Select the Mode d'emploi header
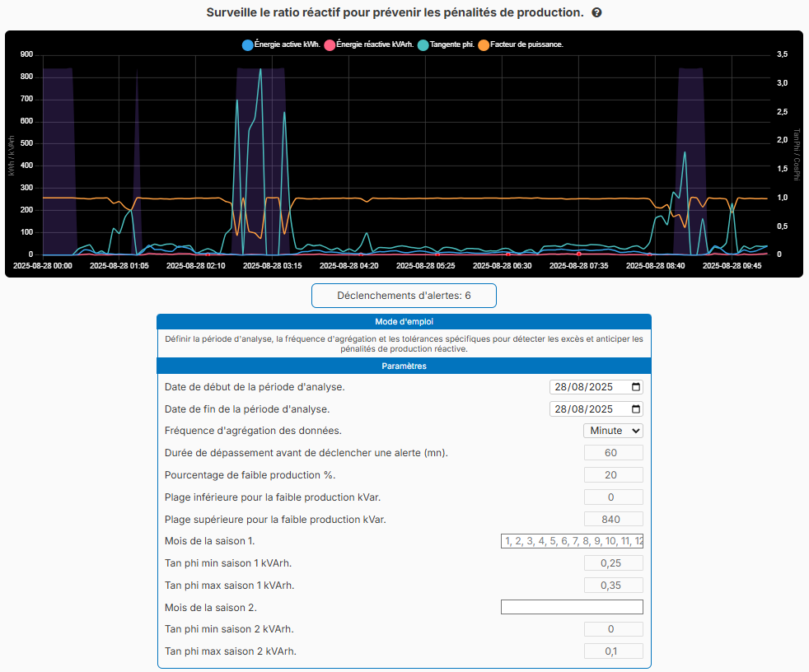The width and height of the screenshot is (809, 672). point(404,322)
